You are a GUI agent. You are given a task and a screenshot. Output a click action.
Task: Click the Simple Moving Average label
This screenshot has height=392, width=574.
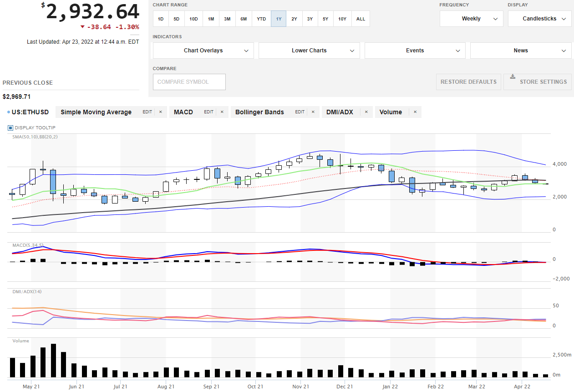coord(96,112)
